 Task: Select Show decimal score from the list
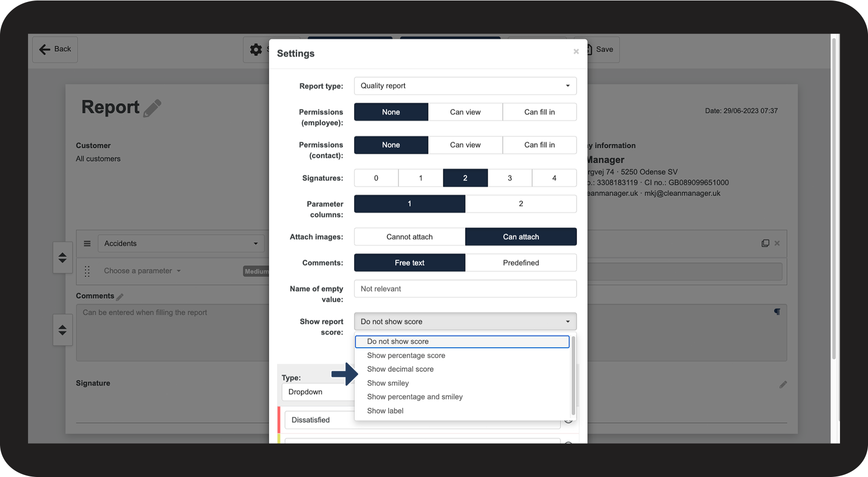click(400, 369)
